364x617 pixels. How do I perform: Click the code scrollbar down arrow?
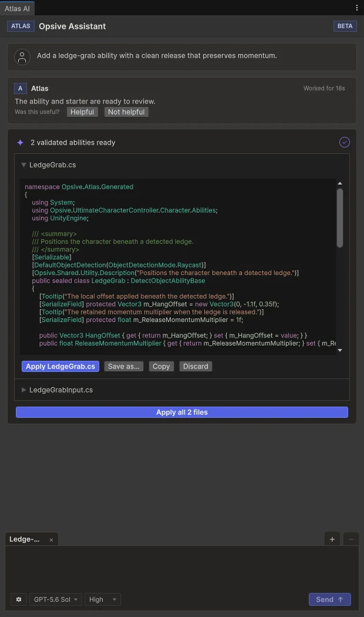[x=339, y=350]
